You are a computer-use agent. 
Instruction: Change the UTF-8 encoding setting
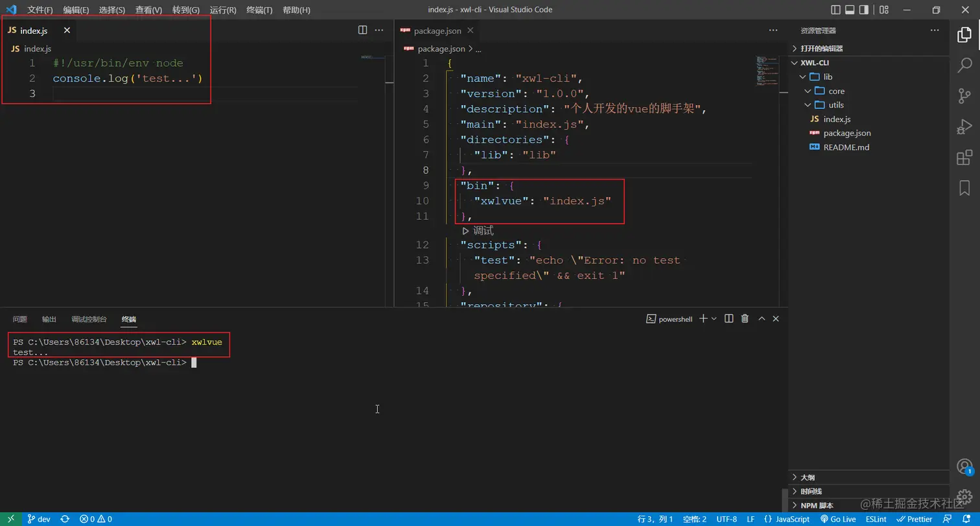(x=727, y=519)
